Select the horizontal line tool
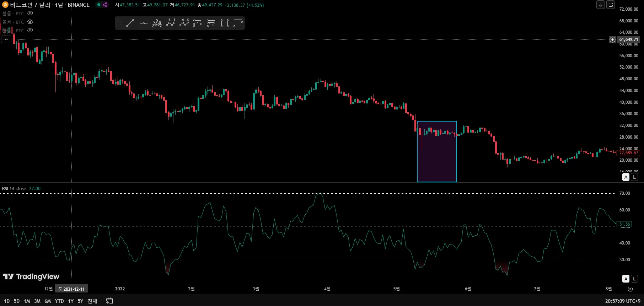644x306 pixels. tap(144, 23)
